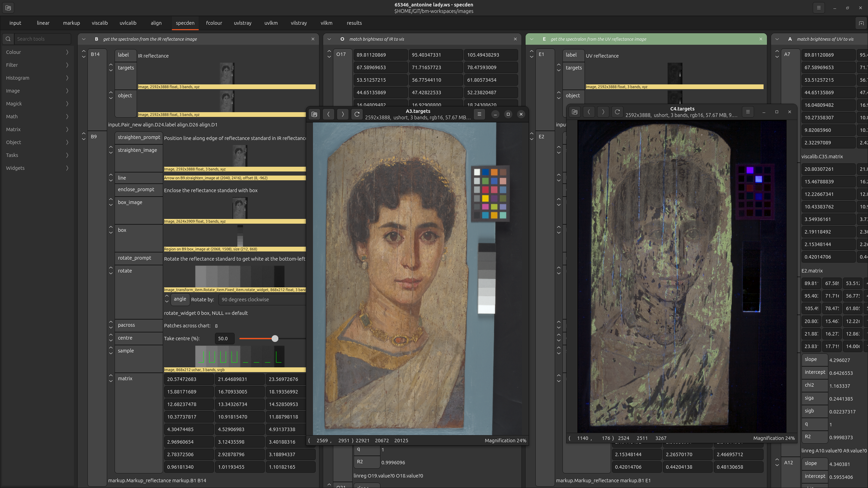Close column E spectralon UV header X

tap(761, 39)
